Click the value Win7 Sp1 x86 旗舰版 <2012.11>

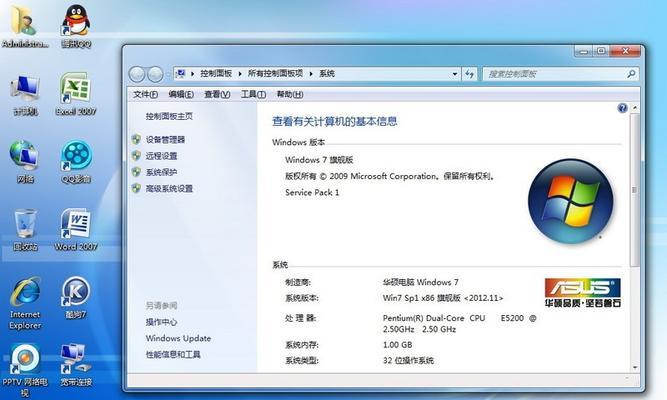[442, 298]
